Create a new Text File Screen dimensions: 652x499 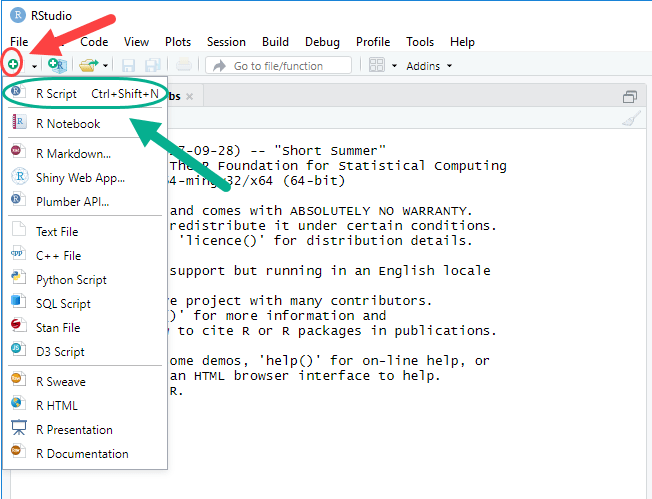point(85,232)
